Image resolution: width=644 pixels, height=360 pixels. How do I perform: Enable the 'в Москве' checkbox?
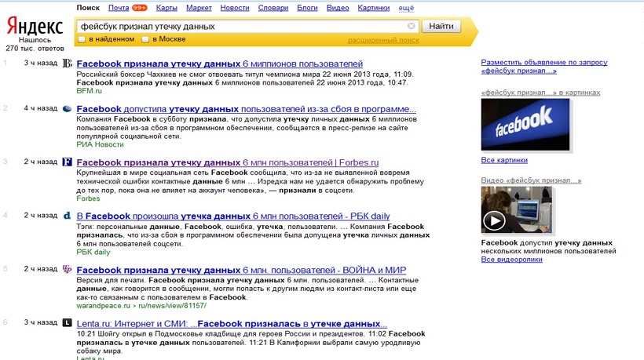coord(145,39)
